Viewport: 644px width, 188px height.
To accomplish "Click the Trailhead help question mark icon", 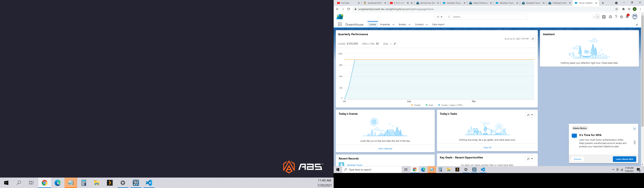I will (x=616, y=17).
